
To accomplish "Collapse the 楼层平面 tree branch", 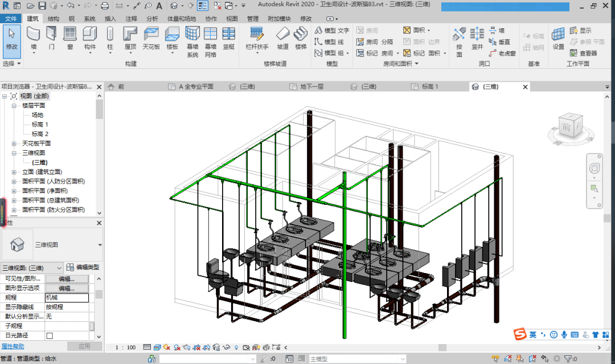I will [15, 105].
